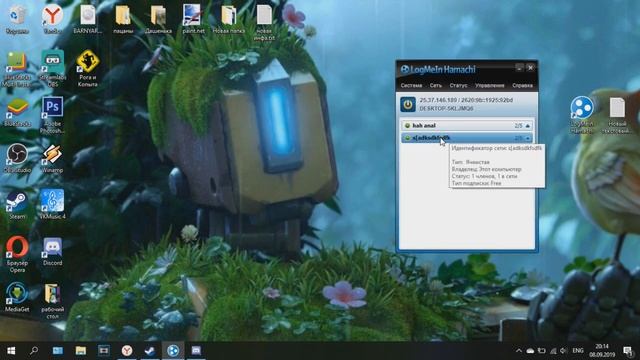This screenshot has width=640, height=360.
Task: Expand the highlighted s[adksdkfsdfk network arrow
Action: (528, 138)
